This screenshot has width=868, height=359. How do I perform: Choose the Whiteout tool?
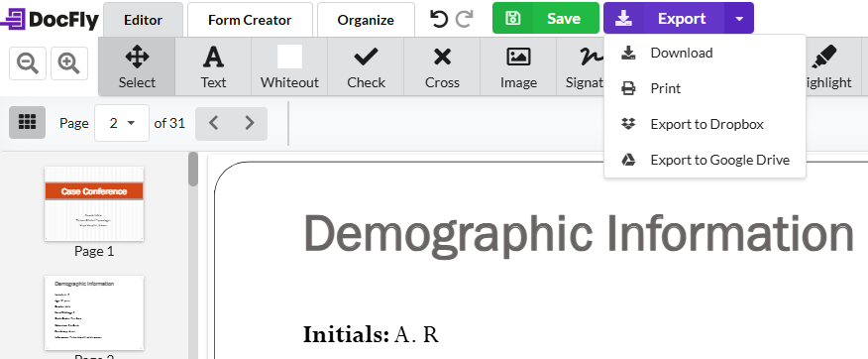pyautogui.click(x=289, y=67)
